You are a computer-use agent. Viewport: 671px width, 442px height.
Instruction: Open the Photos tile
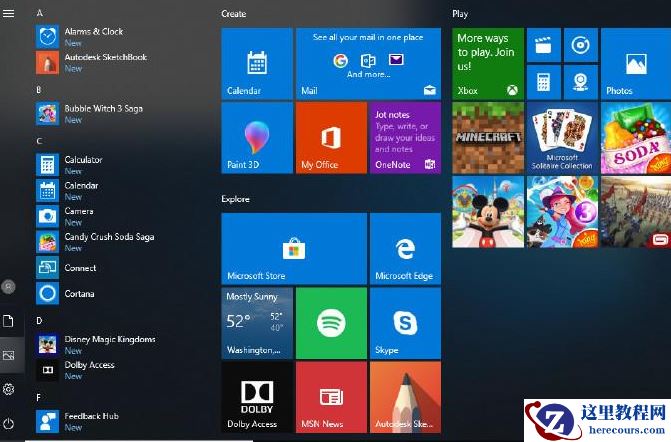[636, 64]
